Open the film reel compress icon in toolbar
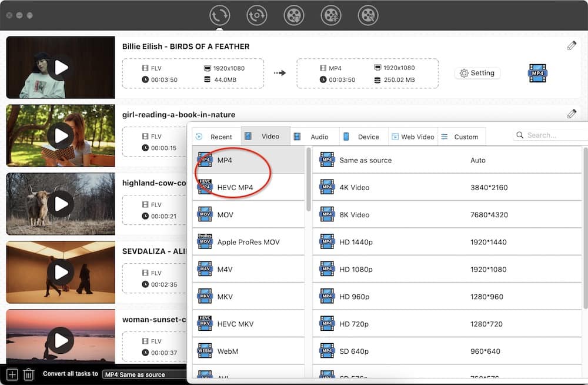588x385 pixels. [x=331, y=15]
